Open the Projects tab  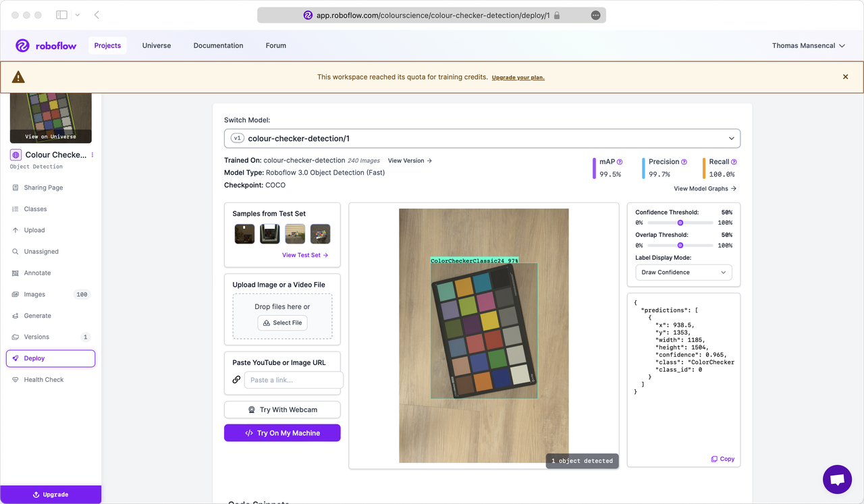point(107,46)
